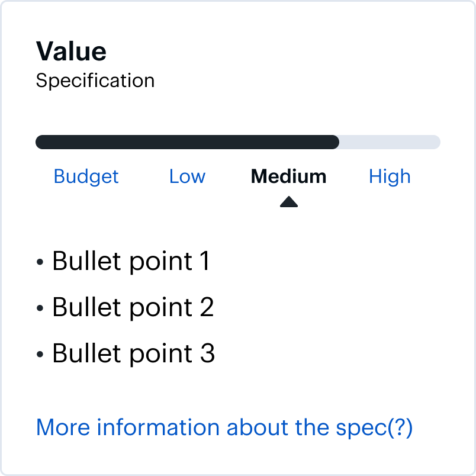The image size is (476, 476).
Task: Click the Value heading
Action: tap(71, 52)
